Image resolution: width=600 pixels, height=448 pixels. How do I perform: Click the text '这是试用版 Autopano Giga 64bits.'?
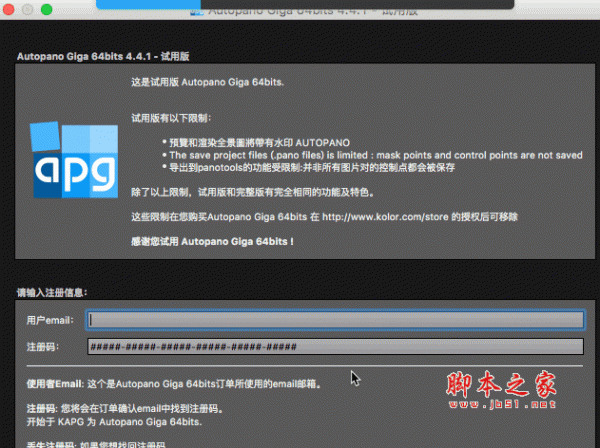tap(207, 82)
